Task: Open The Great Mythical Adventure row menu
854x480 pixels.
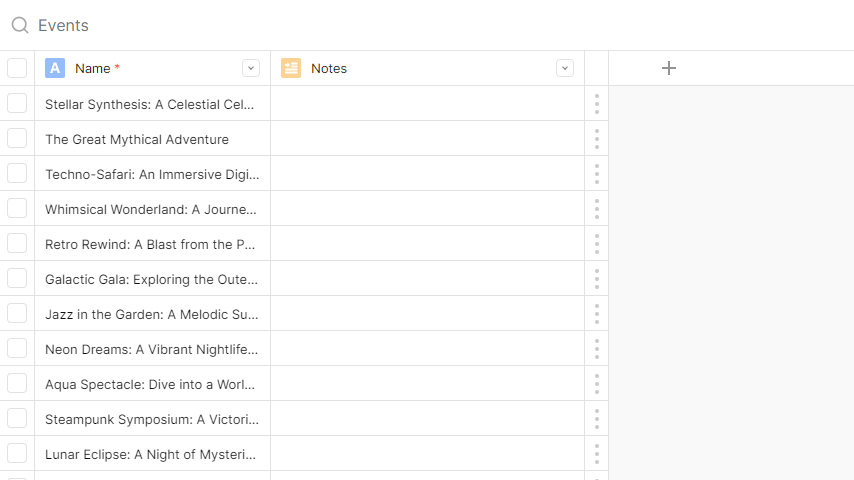Action: pos(597,139)
